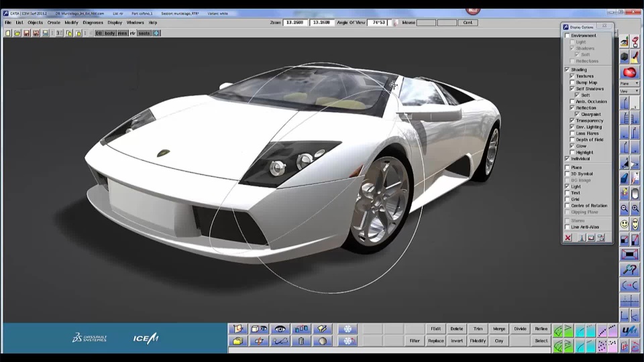Click the Invert button

(457, 341)
